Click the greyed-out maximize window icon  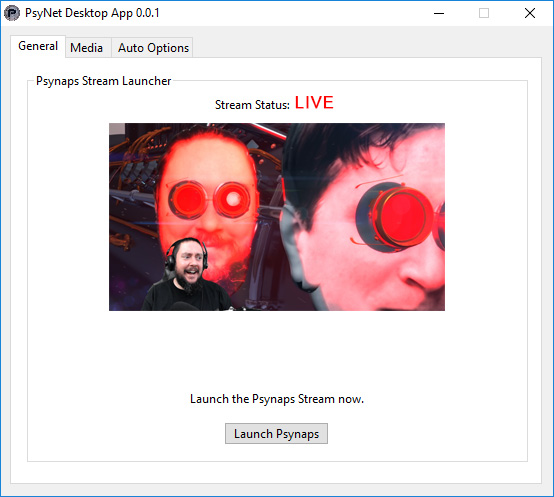[484, 13]
